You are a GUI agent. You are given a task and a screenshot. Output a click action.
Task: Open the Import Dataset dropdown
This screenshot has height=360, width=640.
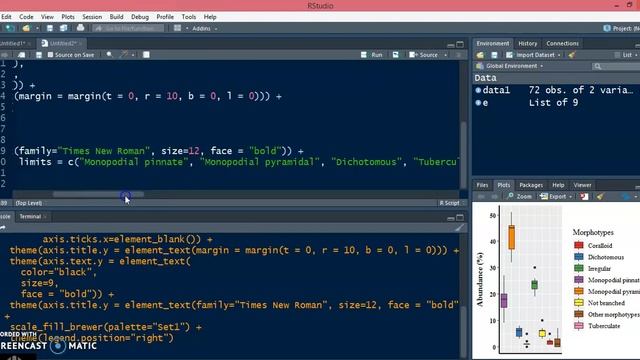coord(533,55)
